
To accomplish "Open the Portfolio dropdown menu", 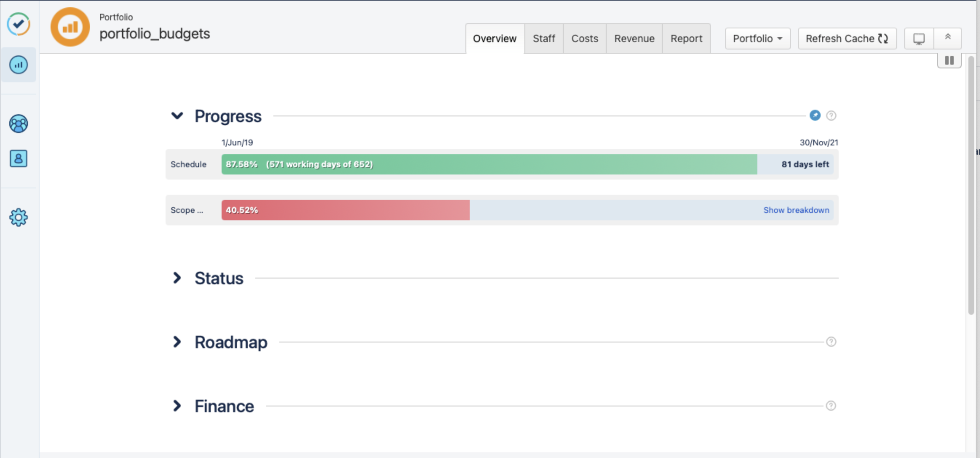I will (x=757, y=39).
